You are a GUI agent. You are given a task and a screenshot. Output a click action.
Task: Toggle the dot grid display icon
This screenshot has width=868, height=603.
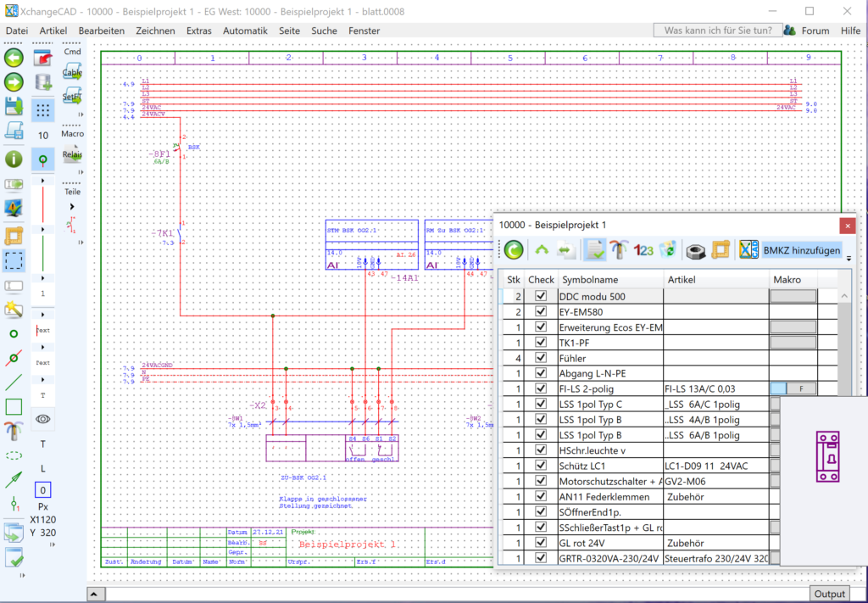pyautogui.click(x=43, y=110)
